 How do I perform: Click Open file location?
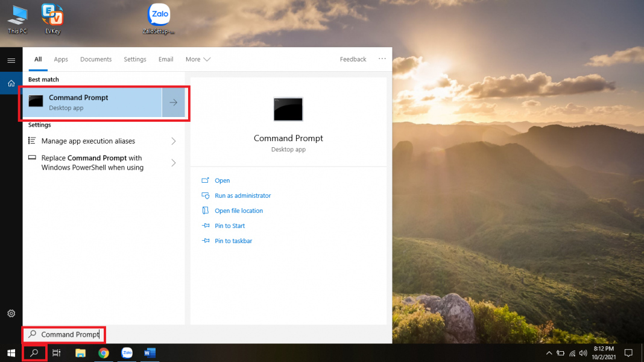(239, 211)
